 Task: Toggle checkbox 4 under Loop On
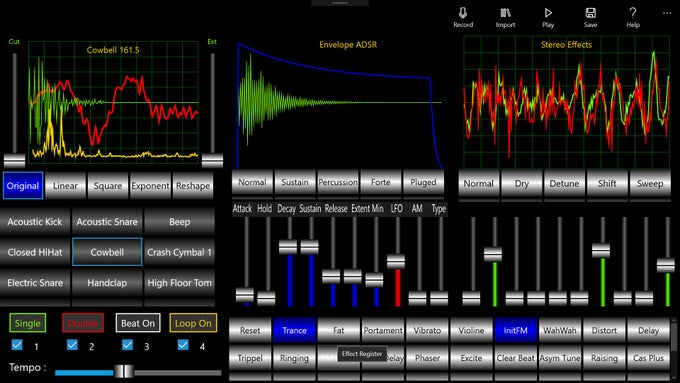[x=183, y=345]
